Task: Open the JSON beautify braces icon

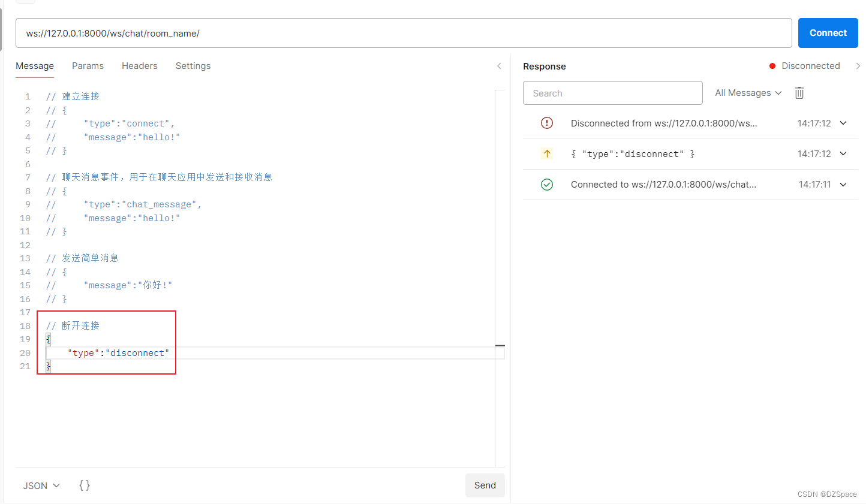Action: 85,485
